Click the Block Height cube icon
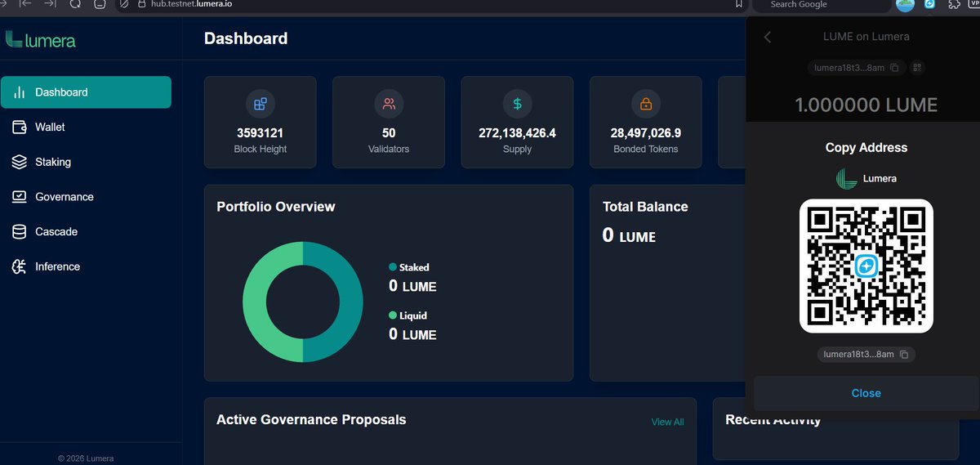 coord(261,104)
